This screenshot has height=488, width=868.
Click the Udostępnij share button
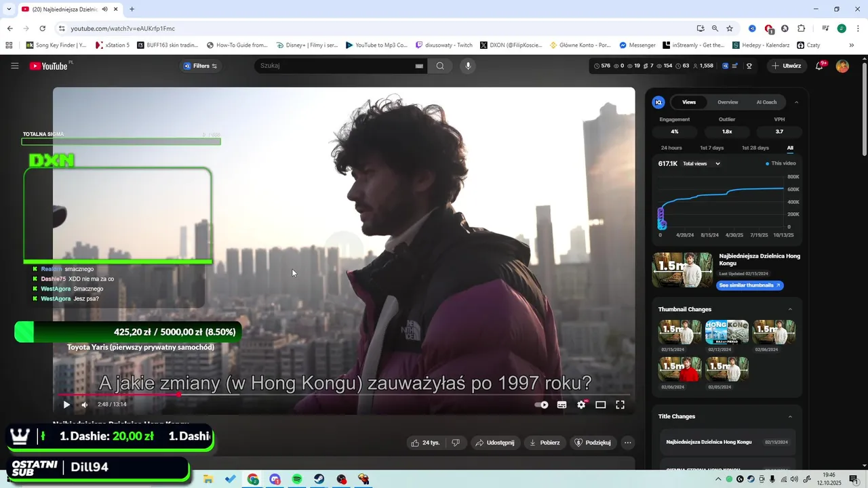495,443
